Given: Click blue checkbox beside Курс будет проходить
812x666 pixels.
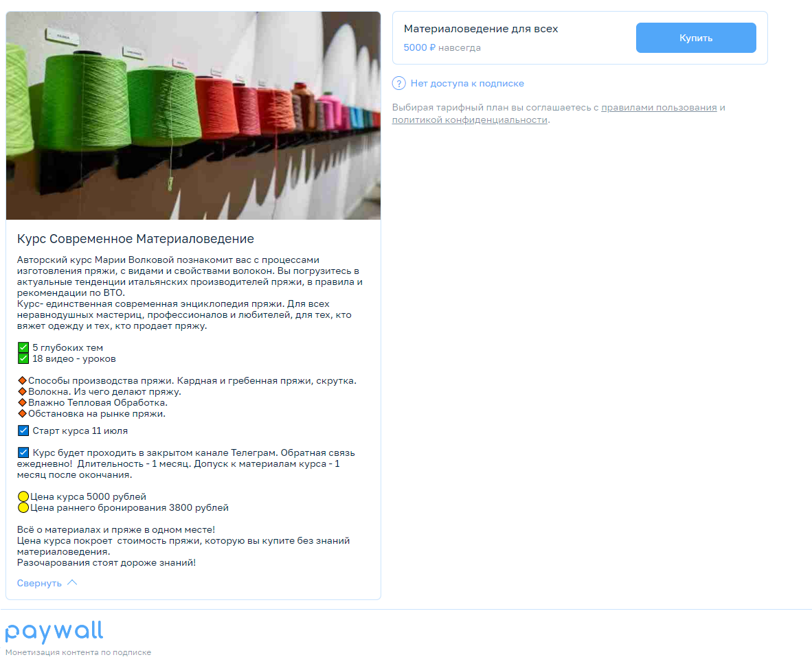Looking at the screenshot, I should coord(23,452).
